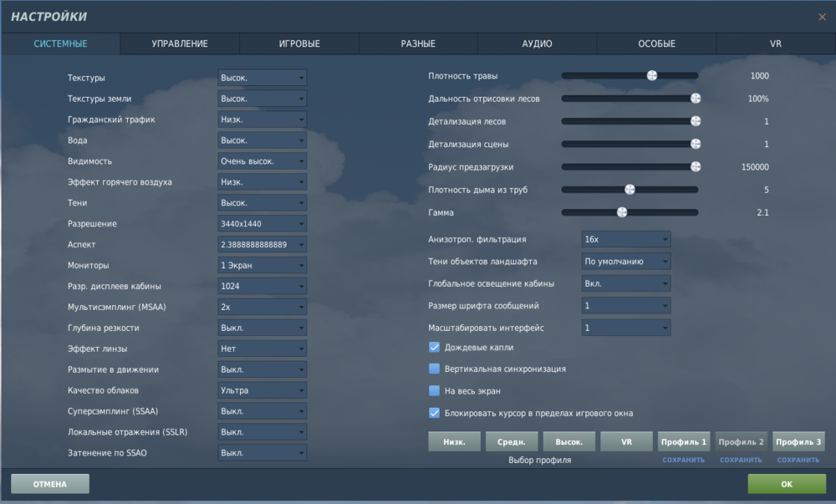Screen dimensions: 836x504
Task: Open the Анизотроп. фильтрация dropdown
Action: click(x=625, y=239)
